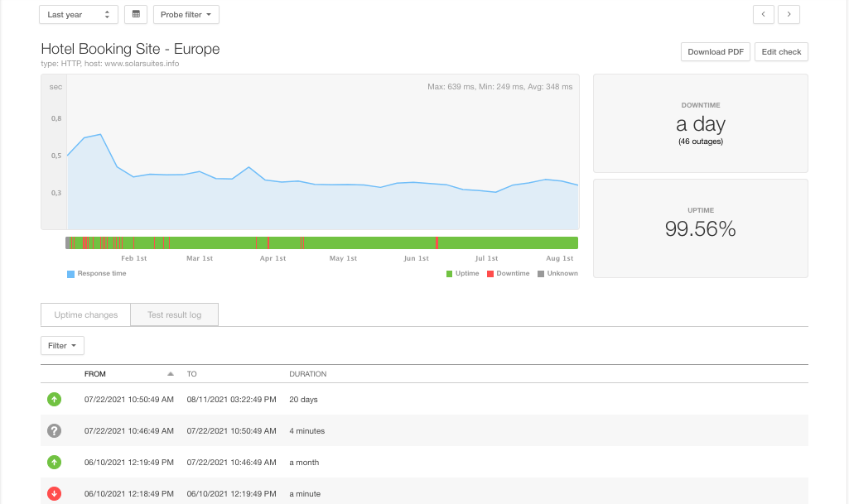This screenshot has height=504, width=849.
Task: Switch to the Test result log tab
Action: coord(174,314)
